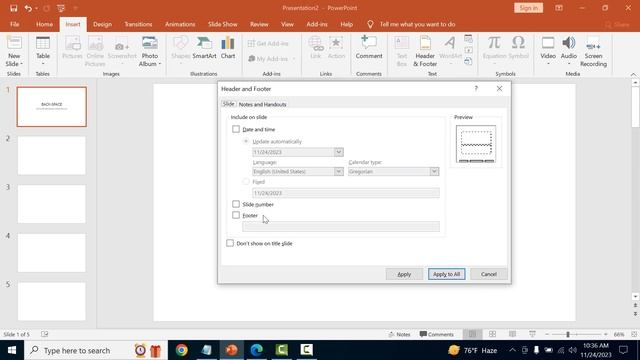Open Chrome from the taskbar
The image size is (640, 360).
point(182,350)
